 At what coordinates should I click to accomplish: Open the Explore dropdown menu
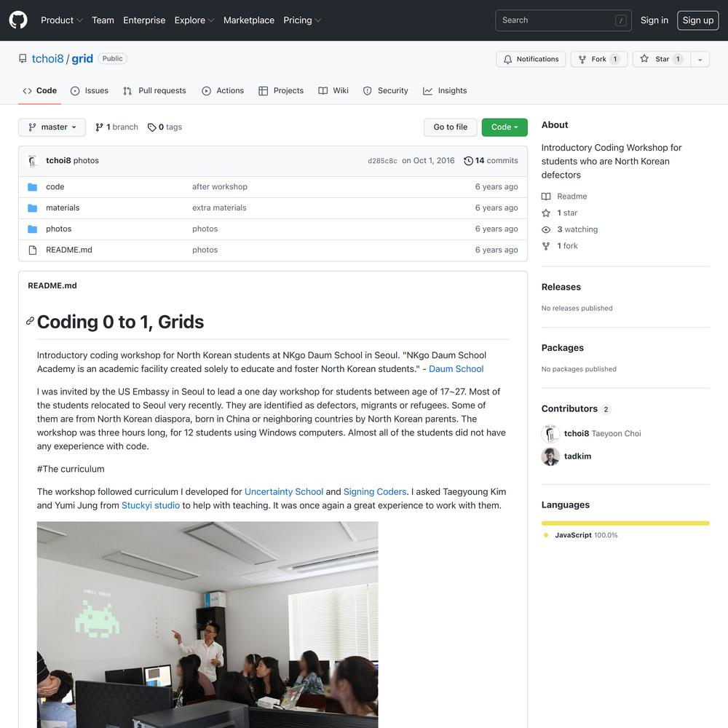(x=194, y=20)
